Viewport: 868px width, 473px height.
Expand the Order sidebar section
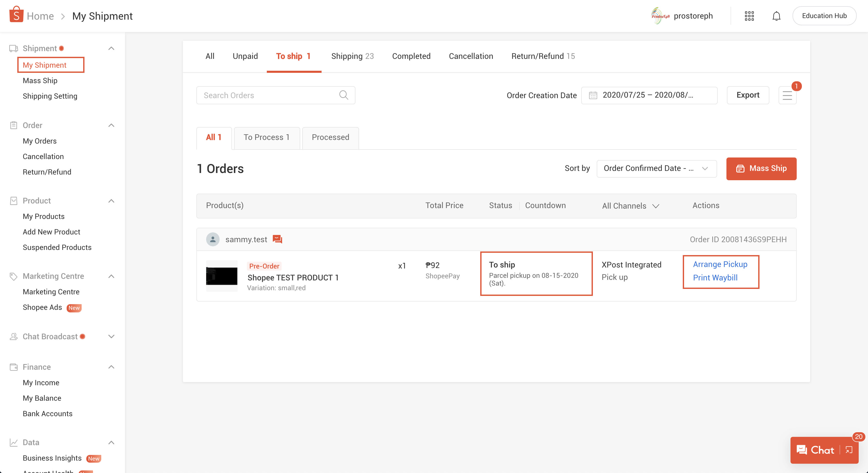click(112, 125)
